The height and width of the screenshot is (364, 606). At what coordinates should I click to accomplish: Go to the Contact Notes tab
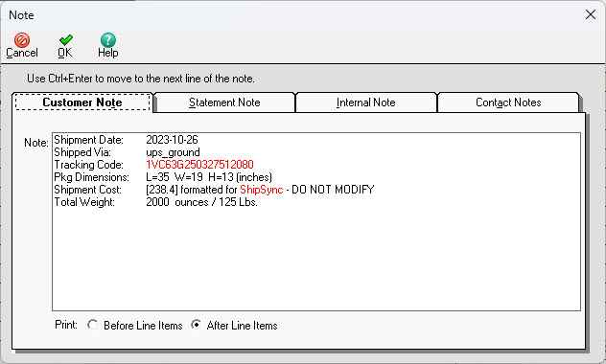(508, 102)
